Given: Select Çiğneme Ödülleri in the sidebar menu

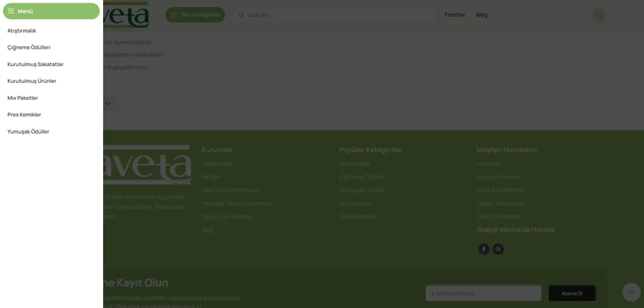Looking at the screenshot, I should (29, 48).
